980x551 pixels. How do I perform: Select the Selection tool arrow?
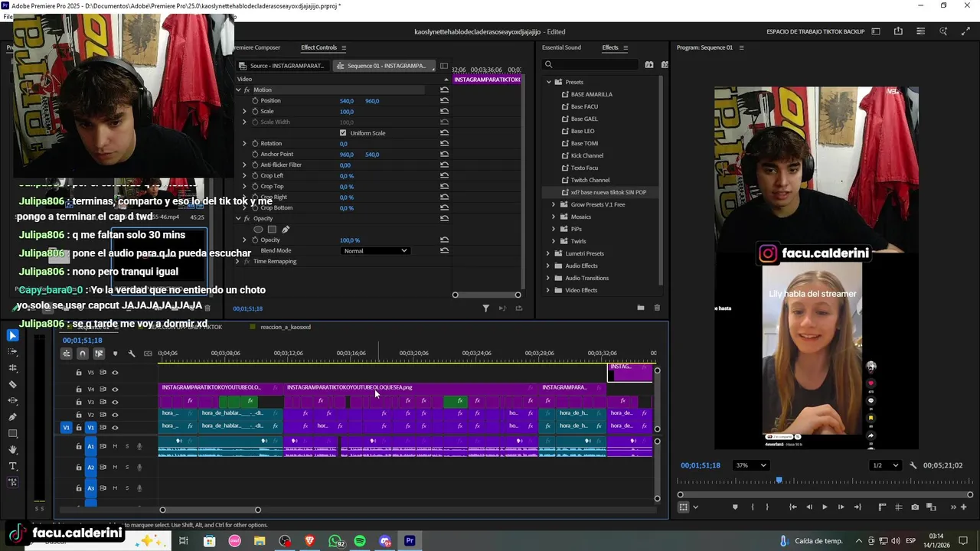coord(12,335)
